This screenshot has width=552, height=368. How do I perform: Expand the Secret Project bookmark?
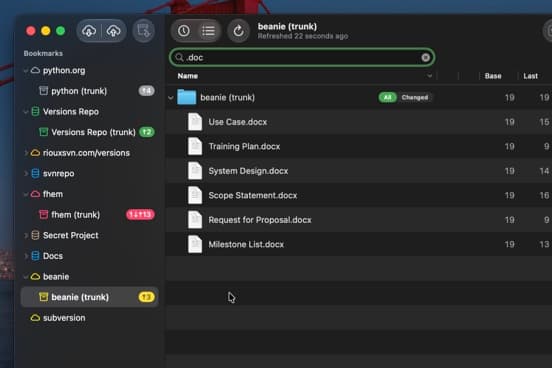tap(26, 236)
